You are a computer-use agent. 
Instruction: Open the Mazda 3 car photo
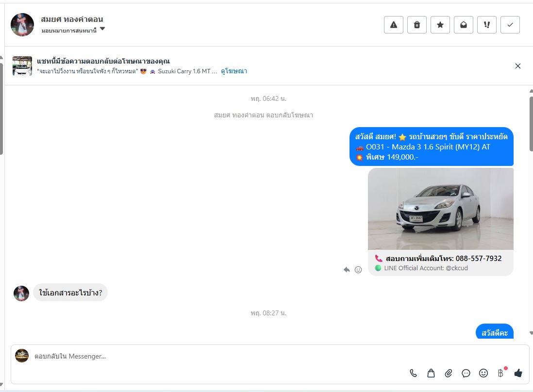(x=441, y=209)
